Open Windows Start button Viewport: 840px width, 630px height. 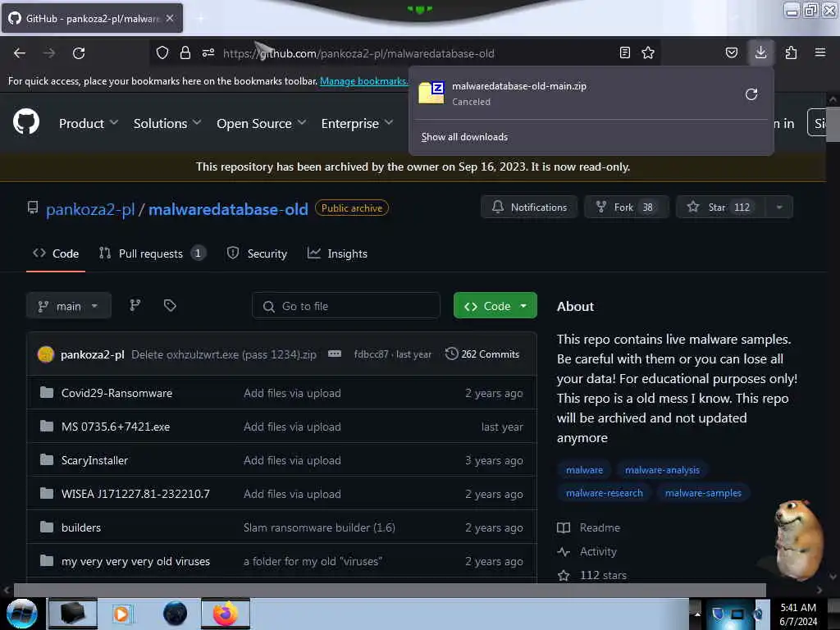[22, 614]
